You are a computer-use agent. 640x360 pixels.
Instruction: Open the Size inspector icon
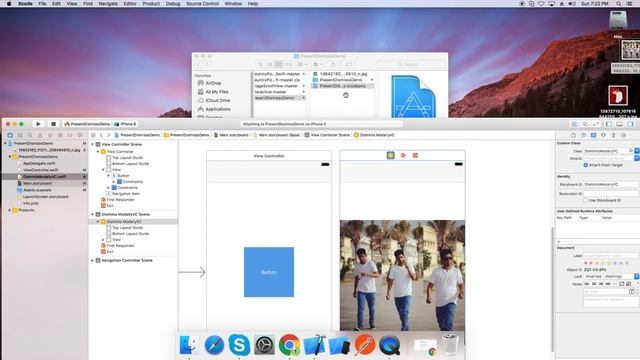pos(613,135)
